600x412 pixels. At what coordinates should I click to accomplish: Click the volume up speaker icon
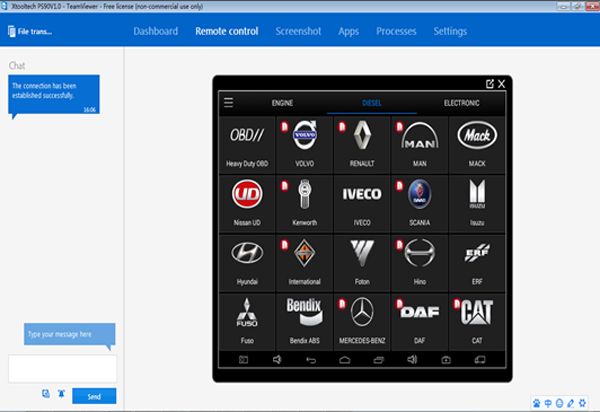tap(412, 360)
